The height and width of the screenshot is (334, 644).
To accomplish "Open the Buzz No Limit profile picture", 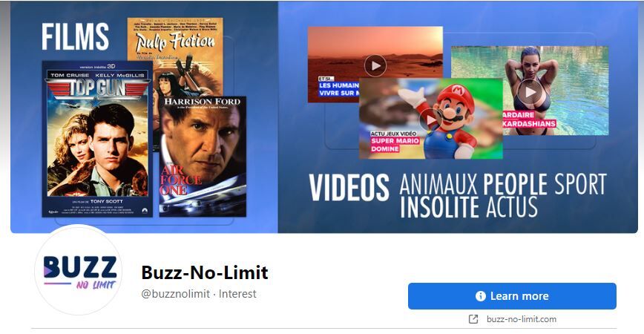I will 79,271.
